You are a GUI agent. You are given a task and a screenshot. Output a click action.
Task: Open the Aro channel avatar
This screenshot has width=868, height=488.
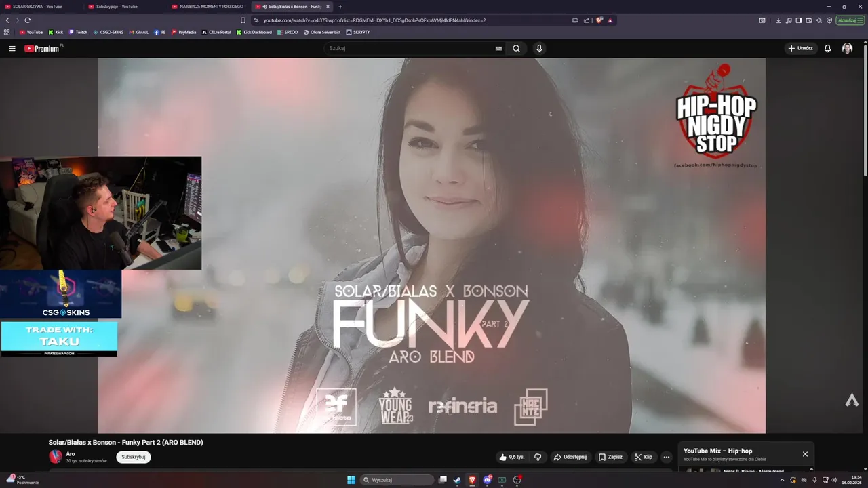(56, 457)
